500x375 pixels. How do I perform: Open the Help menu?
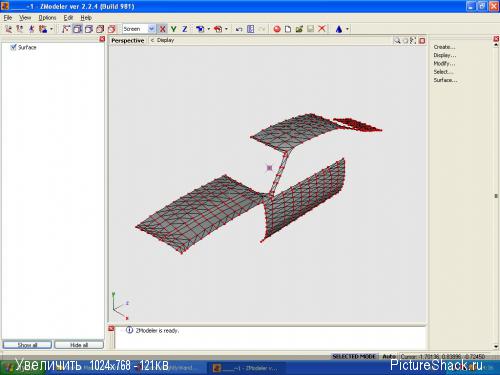86,18
